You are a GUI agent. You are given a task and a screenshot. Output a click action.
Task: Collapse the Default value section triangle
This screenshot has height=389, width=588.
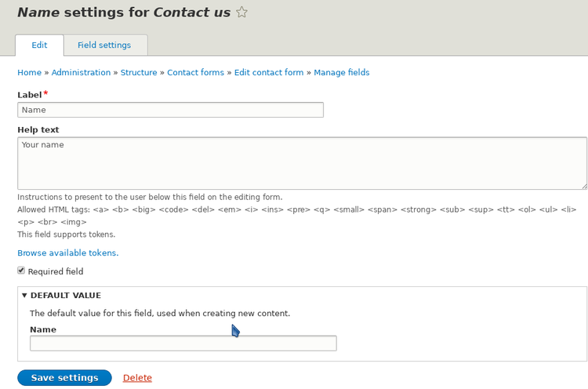pyautogui.click(x=24, y=296)
